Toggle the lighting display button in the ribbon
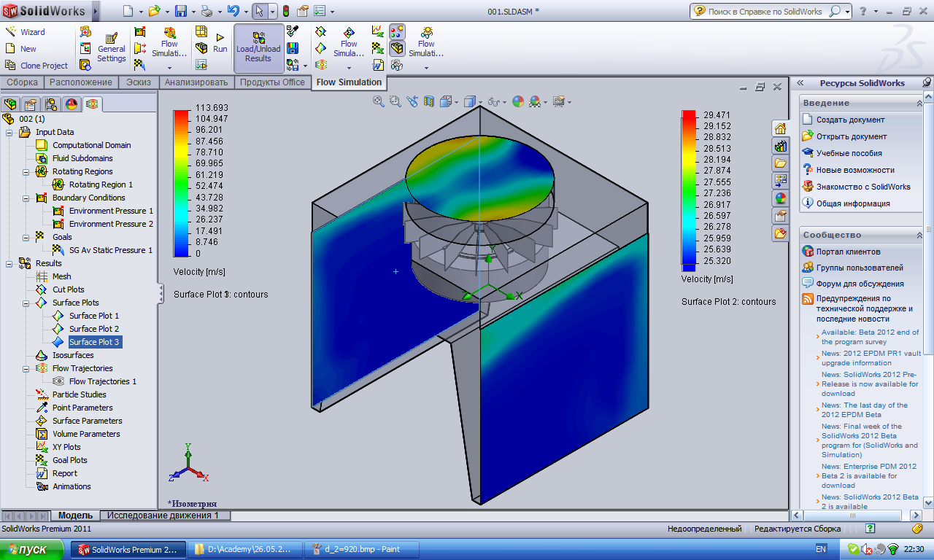Image resolution: width=934 pixels, height=560 pixels. click(x=397, y=31)
